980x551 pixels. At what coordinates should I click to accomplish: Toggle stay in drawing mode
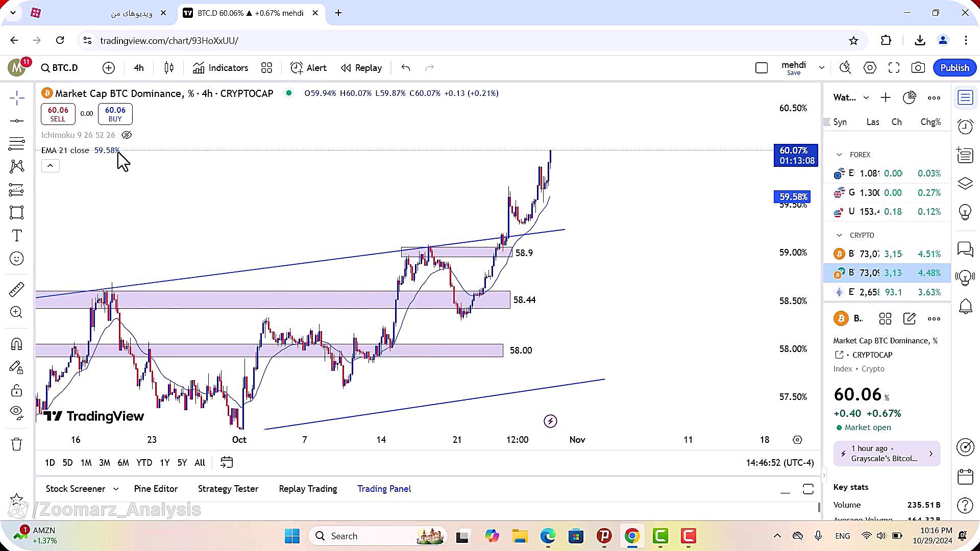(17, 367)
